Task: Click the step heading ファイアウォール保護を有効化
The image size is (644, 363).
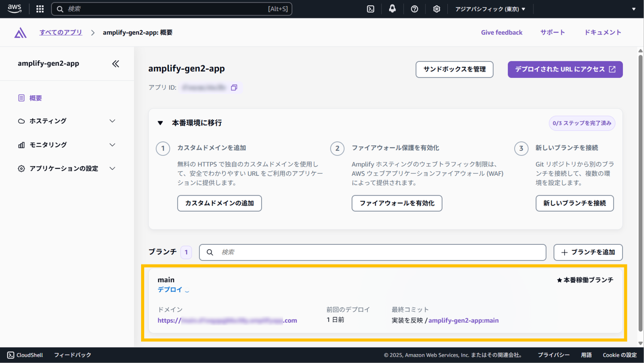Action: click(x=395, y=148)
